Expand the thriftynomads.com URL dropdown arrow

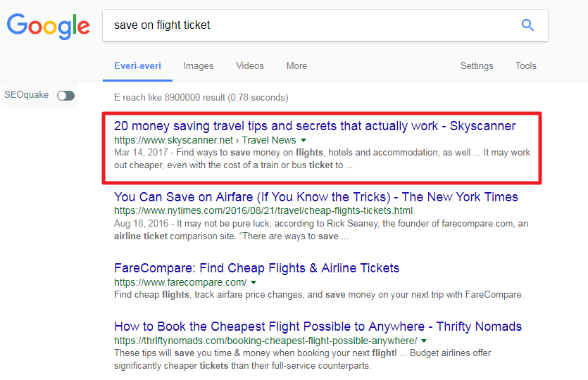(x=424, y=341)
